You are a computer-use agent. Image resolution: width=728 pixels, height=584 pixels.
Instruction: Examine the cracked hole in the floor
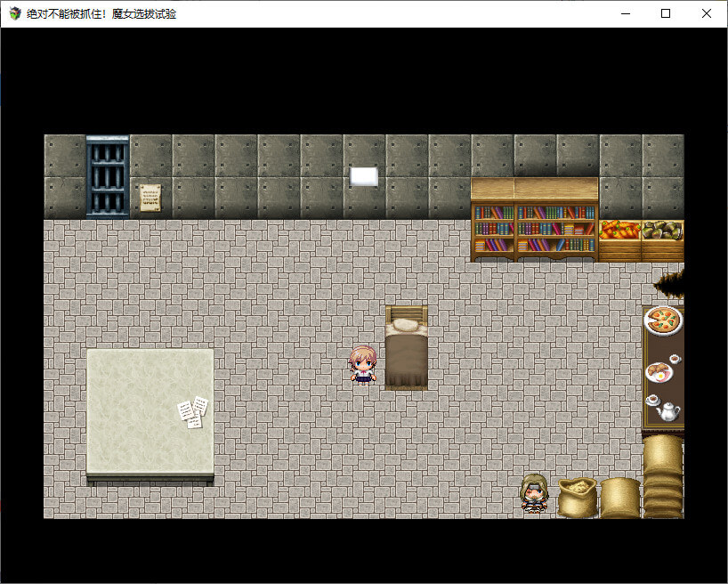pos(669,283)
